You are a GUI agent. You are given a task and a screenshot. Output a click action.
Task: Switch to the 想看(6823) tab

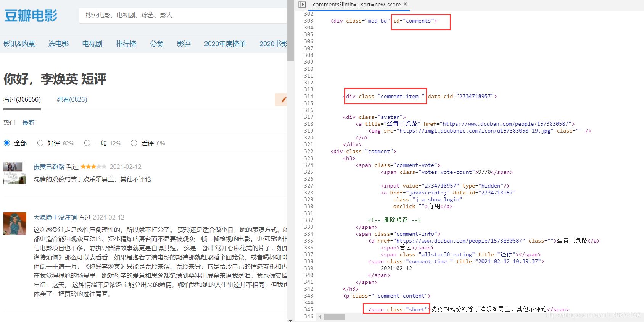[72, 99]
